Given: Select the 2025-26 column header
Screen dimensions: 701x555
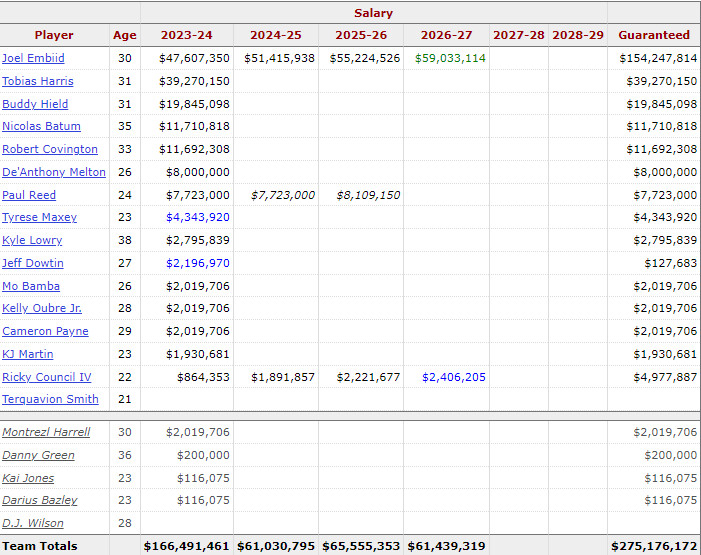Looking at the screenshot, I should tap(361, 35).
